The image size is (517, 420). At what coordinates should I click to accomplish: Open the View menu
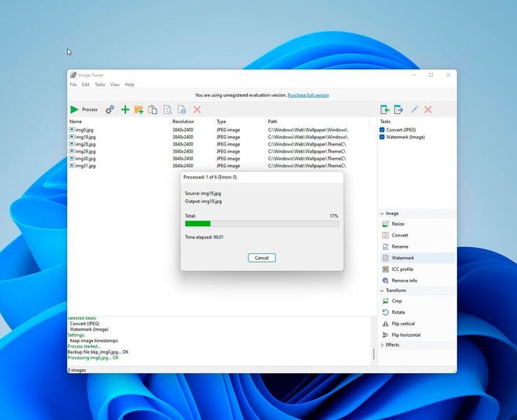coord(115,85)
